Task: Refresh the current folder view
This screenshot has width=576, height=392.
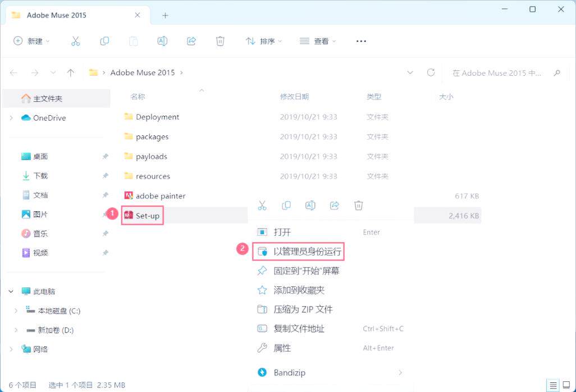Action: [x=431, y=72]
